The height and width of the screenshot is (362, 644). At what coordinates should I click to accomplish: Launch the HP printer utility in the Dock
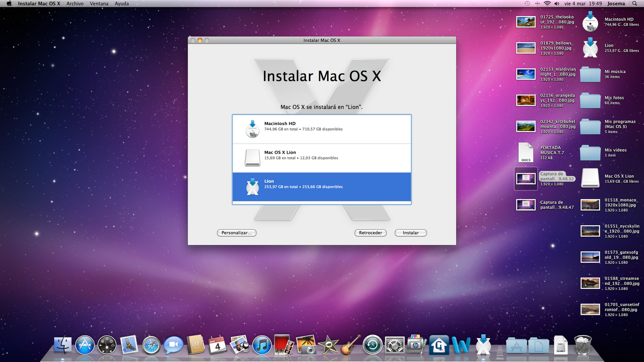pos(417,345)
